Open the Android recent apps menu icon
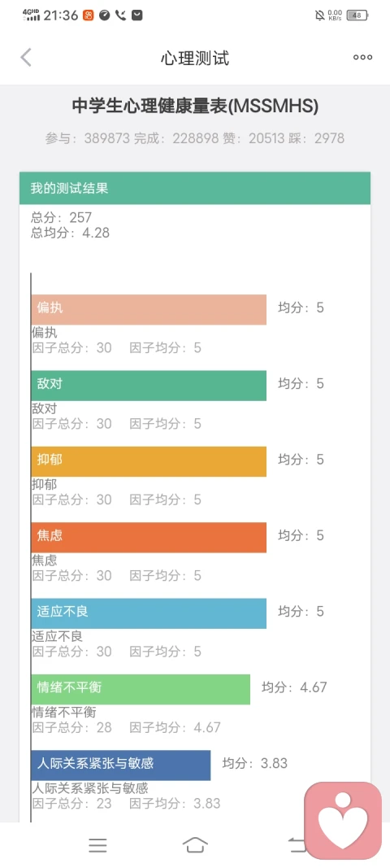 coord(98,844)
